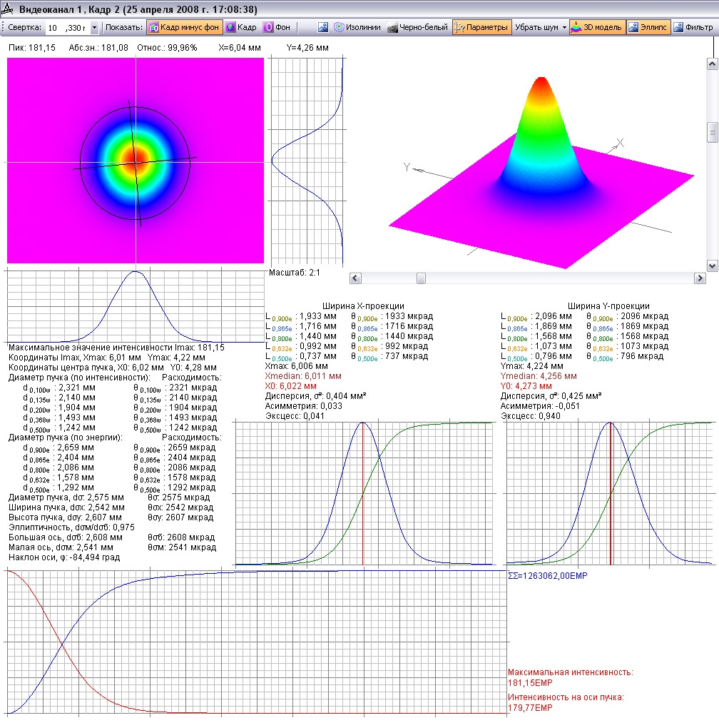The width and height of the screenshot is (719, 728).
Task: Click the 'Масштаб: 2:1' scale label
Action: coord(295,273)
